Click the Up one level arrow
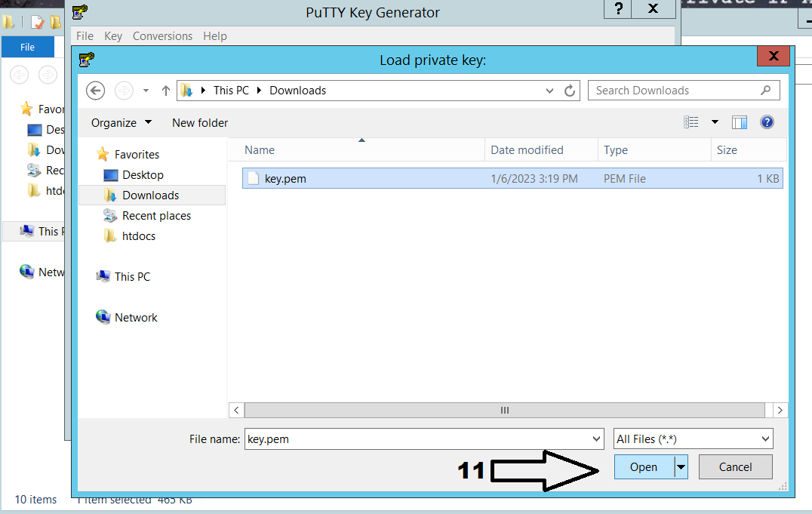 click(x=166, y=91)
